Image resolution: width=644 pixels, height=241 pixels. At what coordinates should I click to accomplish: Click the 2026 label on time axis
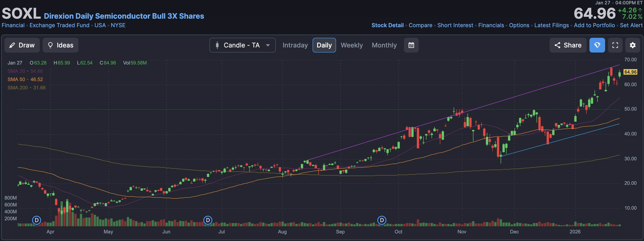(x=575, y=232)
